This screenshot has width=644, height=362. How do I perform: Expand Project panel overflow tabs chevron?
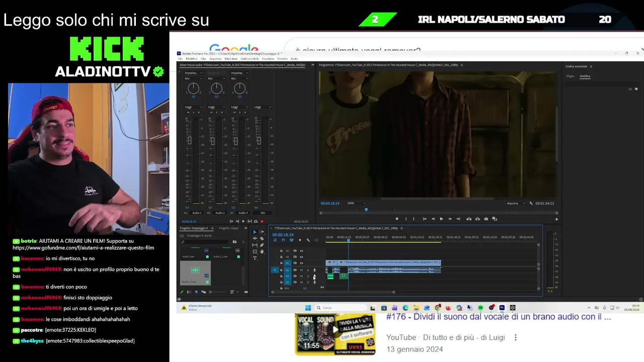point(246,228)
